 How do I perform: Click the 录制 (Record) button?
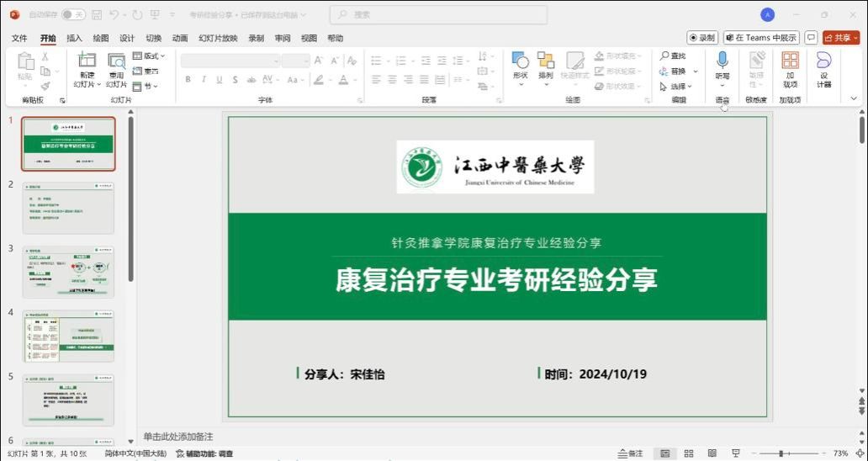pyautogui.click(x=702, y=38)
